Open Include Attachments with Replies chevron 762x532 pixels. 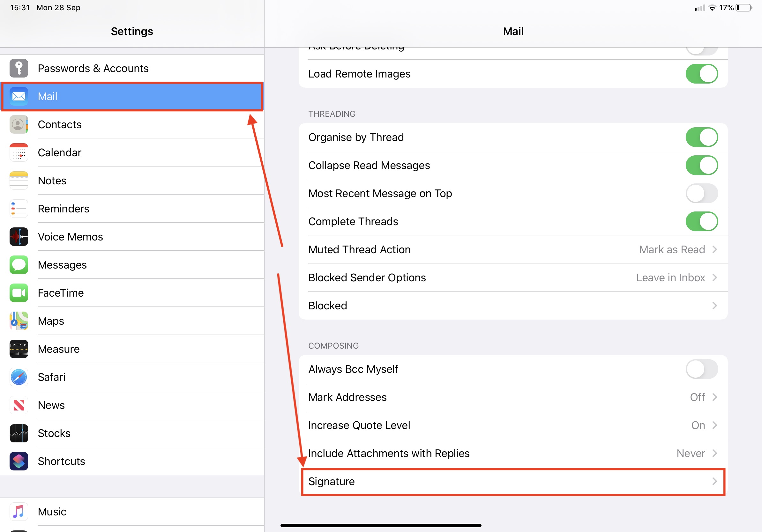[x=714, y=454]
